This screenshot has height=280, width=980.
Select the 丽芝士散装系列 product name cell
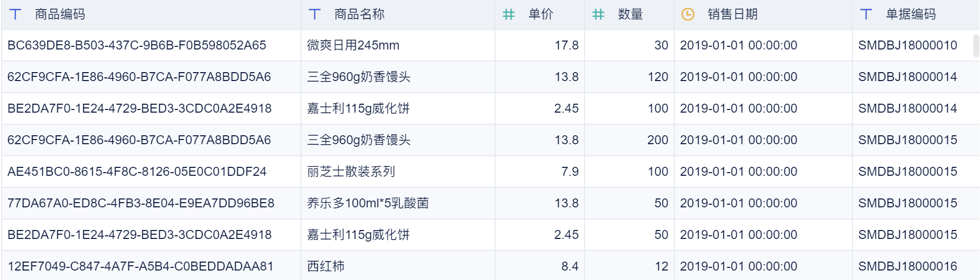pos(351,172)
